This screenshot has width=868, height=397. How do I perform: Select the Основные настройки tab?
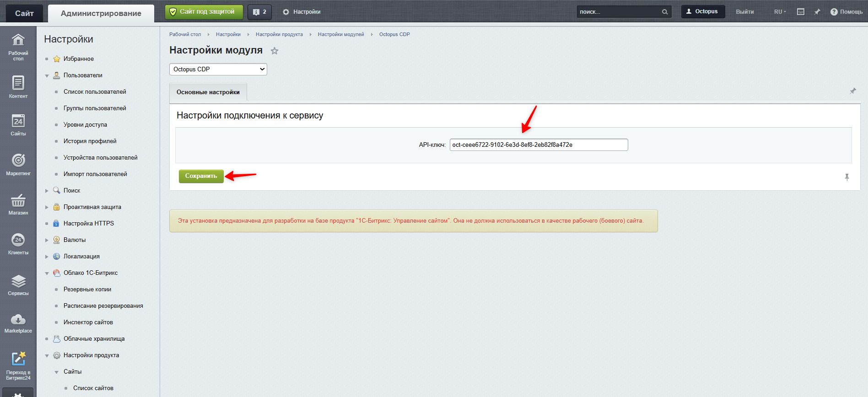(x=208, y=92)
